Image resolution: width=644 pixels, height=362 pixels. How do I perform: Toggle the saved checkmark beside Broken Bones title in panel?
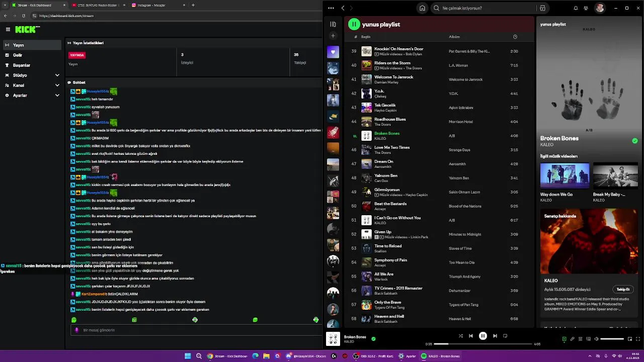[635, 141]
